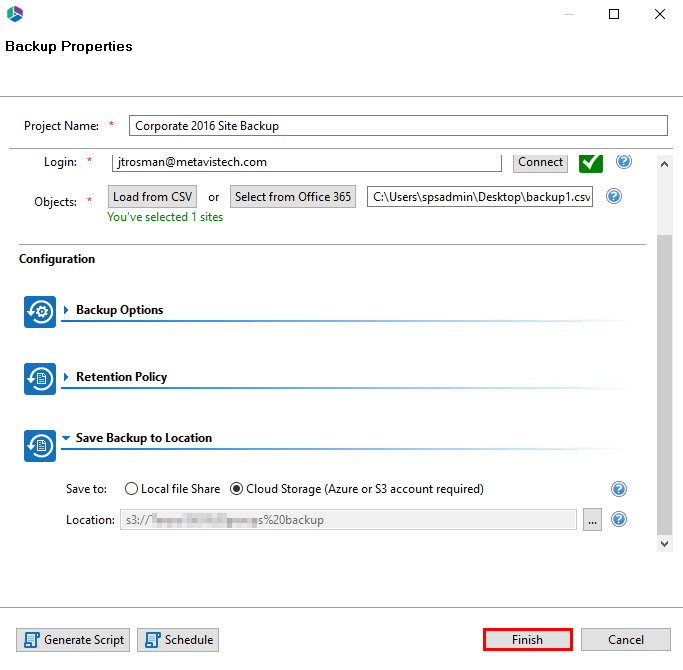683x670 pixels.
Task: Click the help icon next to Connect
Action: point(623,162)
